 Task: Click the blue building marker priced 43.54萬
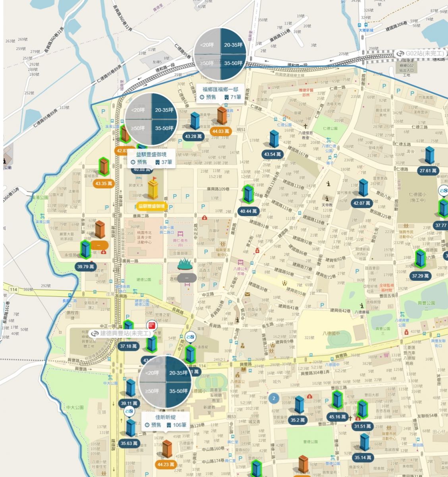[274, 139]
